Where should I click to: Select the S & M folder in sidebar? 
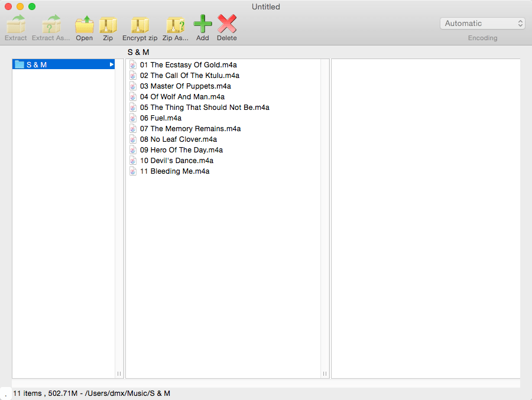pos(63,64)
